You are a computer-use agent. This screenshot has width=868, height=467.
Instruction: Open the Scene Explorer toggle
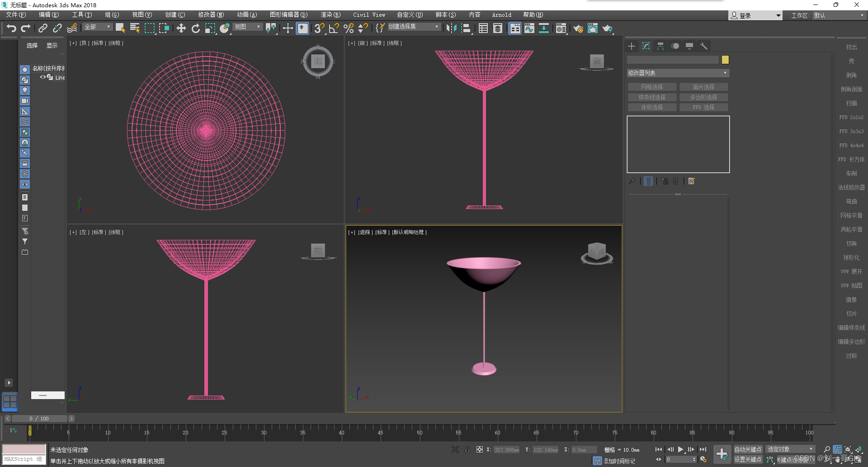coord(483,29)
